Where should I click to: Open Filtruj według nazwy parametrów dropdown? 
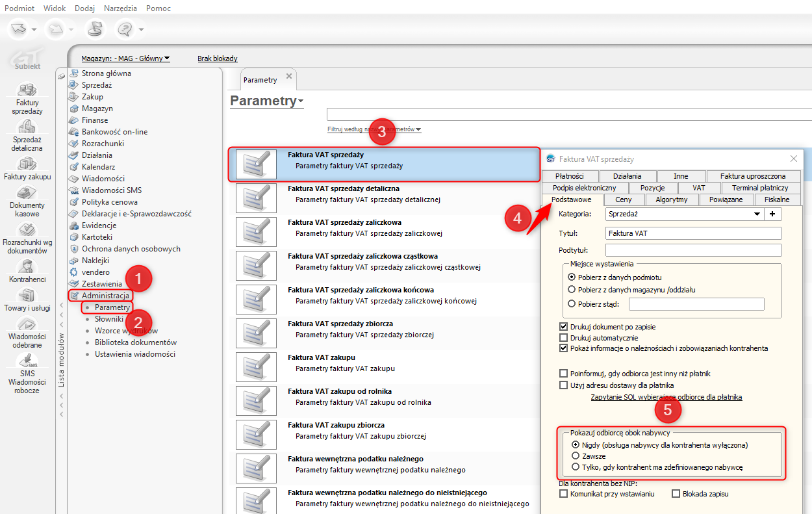click(x=374, y=129)
